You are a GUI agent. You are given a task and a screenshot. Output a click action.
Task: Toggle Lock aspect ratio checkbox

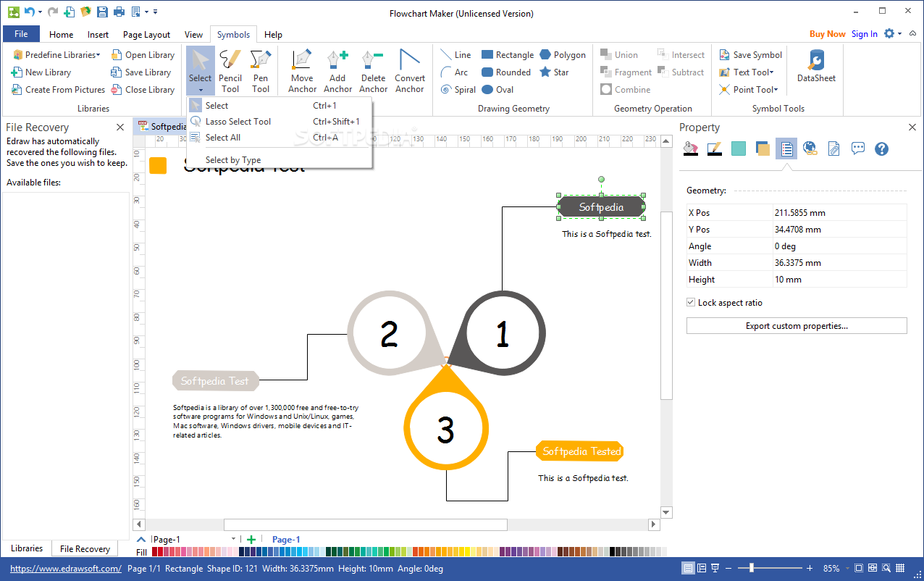point(691,303)
